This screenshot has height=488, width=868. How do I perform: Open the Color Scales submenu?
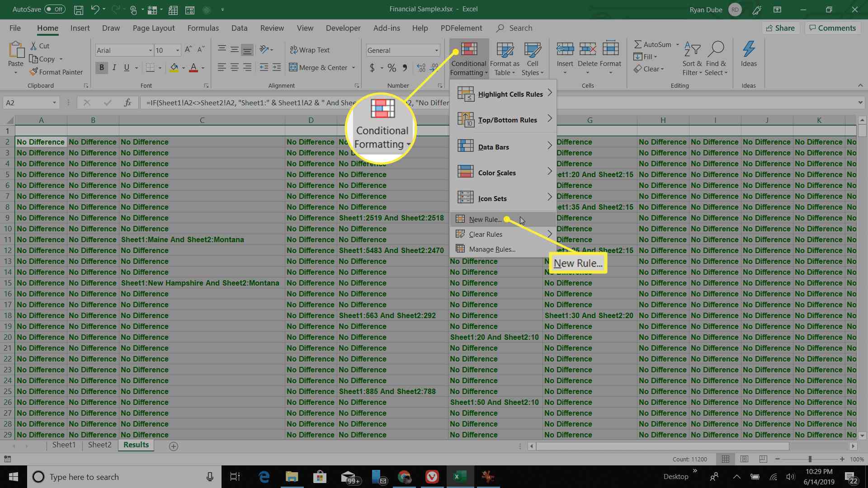tap(497, 172)
